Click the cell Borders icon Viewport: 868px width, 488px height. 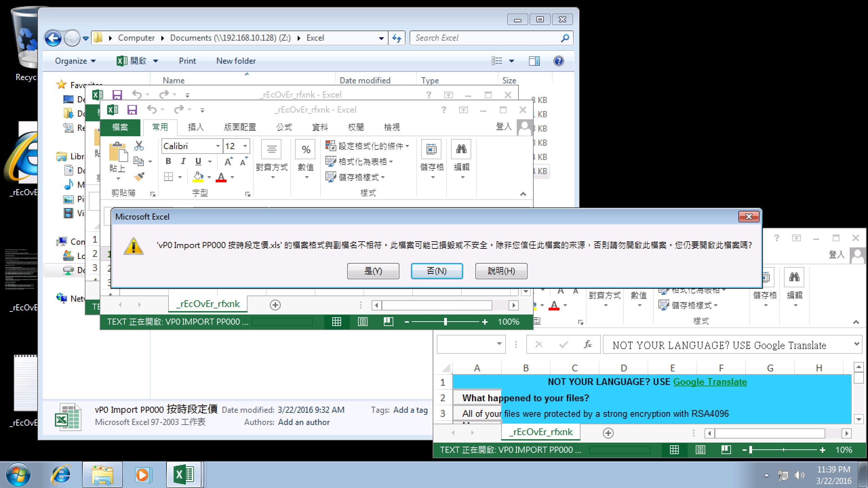point(169,177)
